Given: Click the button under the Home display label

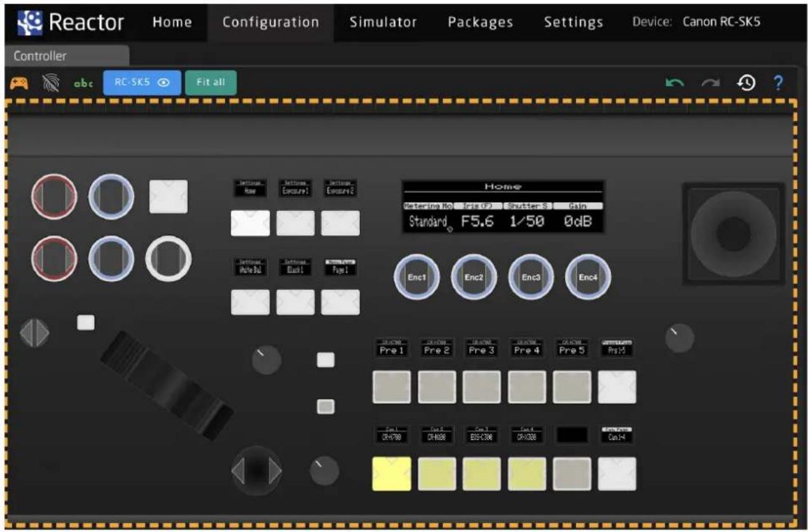Looking at the screenshot, I should tap(250, 223).
